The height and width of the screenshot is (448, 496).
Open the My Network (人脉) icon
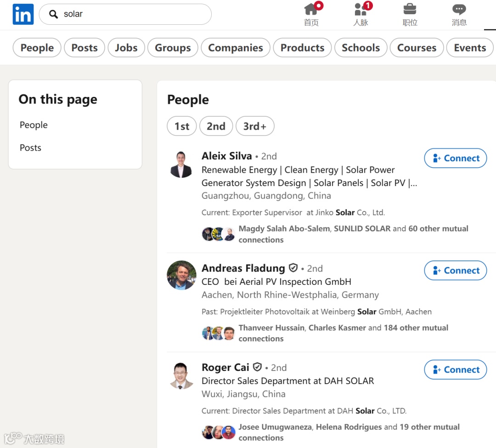(x=361, y=14)
